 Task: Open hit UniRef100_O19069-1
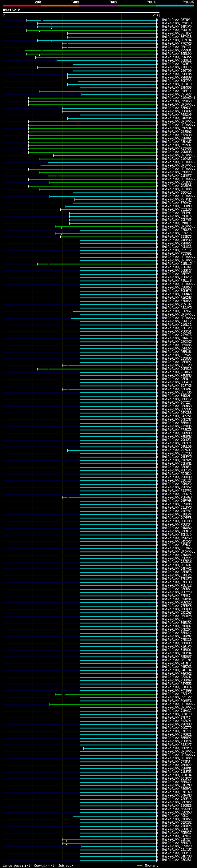coord(179,98)
